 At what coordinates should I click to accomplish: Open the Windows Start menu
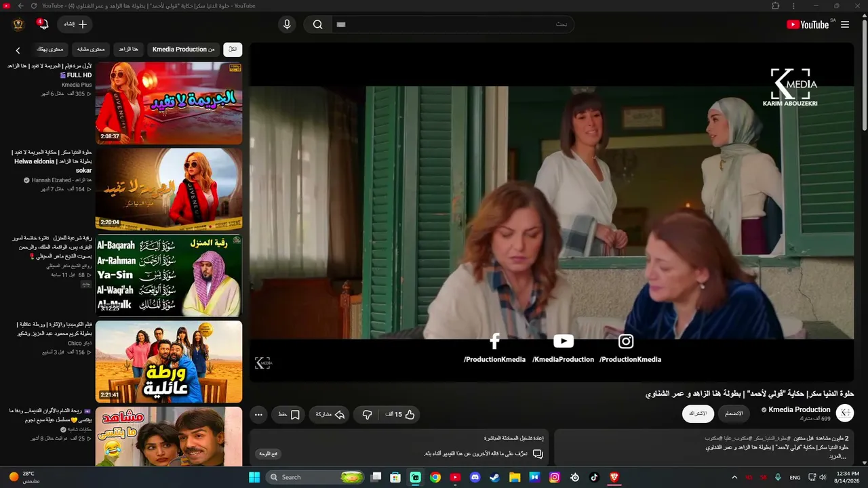tap(254, 477)
